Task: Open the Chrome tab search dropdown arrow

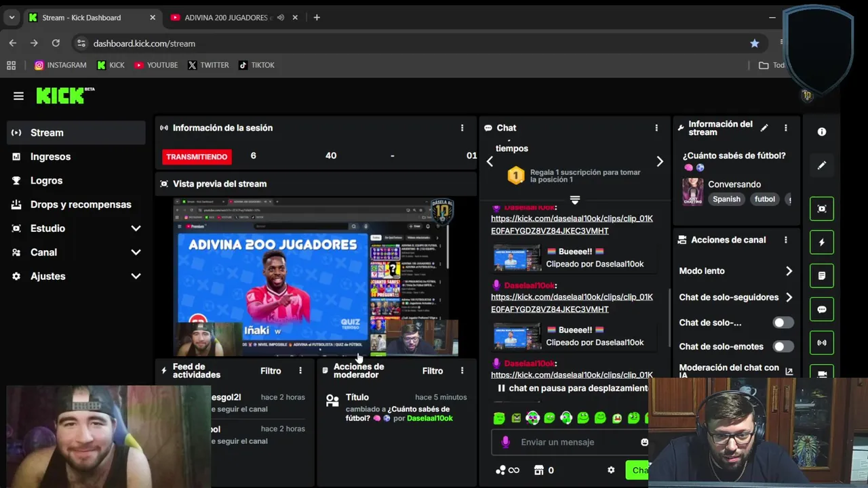Action: coord(12,18)
